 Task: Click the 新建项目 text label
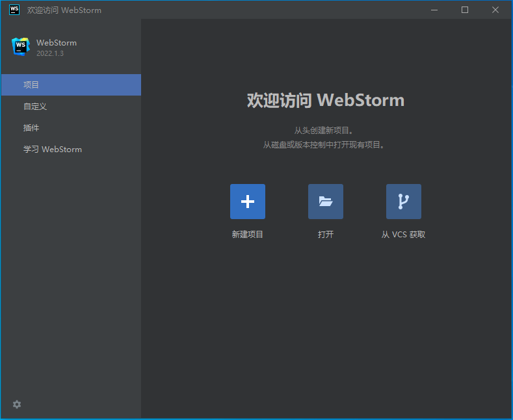(x=248, y=235)
